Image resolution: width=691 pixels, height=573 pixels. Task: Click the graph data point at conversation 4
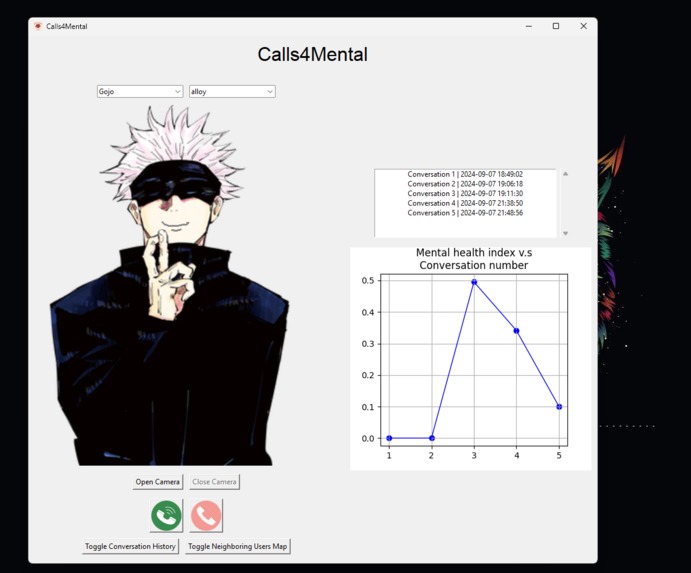pyautogui.click(x=516, y=331)
